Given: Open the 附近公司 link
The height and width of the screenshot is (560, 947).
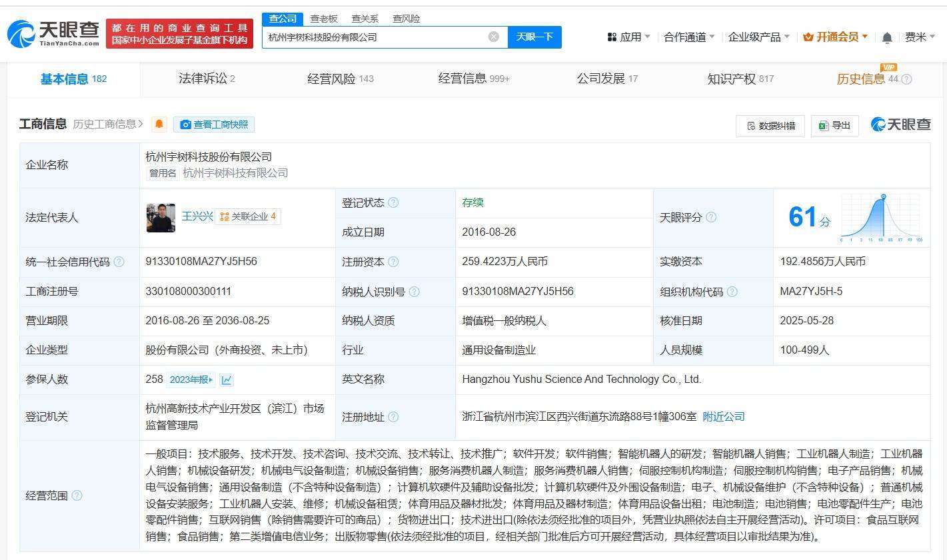Looking at the screenshot, I should [724, 416].
